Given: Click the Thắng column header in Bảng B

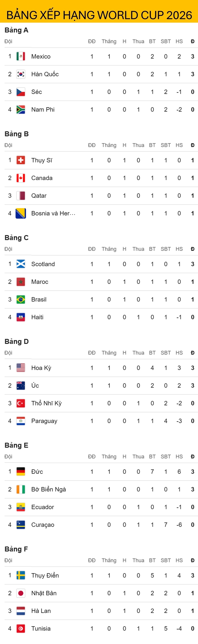Looking at the screenshot, I should point(109,145).
